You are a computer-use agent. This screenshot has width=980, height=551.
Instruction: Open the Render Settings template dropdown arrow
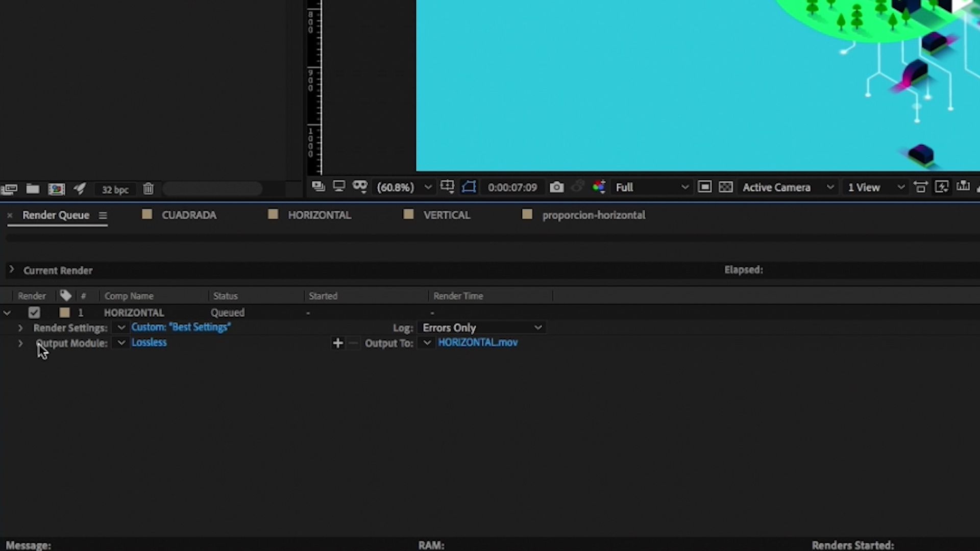[x=121, y=328]
